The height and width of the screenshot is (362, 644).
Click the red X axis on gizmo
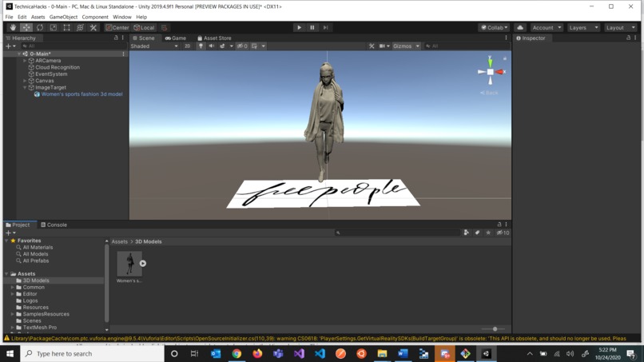500,72
